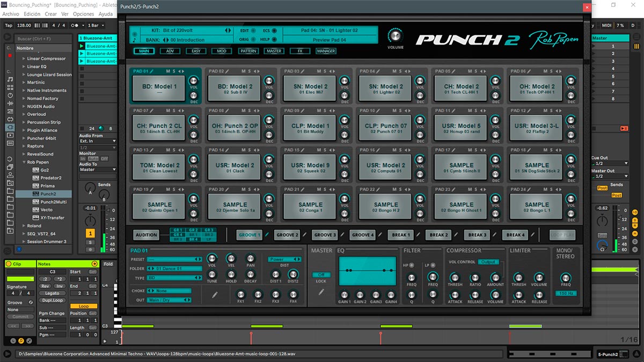Open Audio From dropdown showing Ext. In
644x362 pixels.
(x=98, y=141)
